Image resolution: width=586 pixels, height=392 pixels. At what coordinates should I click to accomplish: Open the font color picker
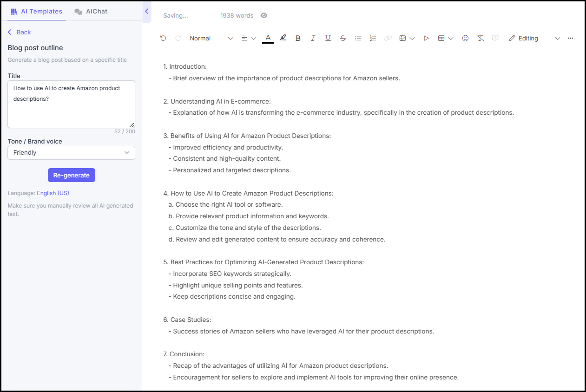coord(268,38)
